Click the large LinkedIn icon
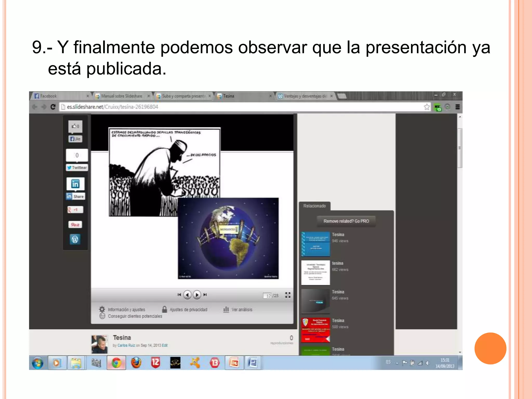The width and height of the screenshot is (532, 399). 75,184
